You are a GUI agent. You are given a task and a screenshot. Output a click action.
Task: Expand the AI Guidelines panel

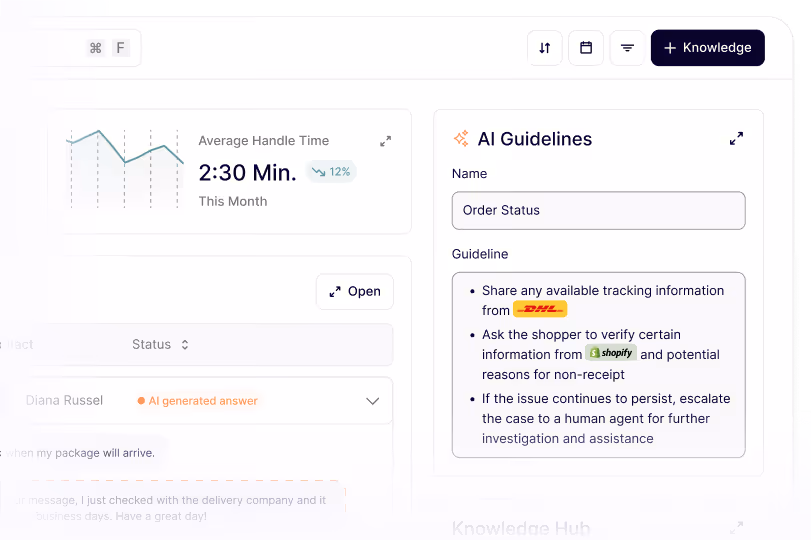737,138
